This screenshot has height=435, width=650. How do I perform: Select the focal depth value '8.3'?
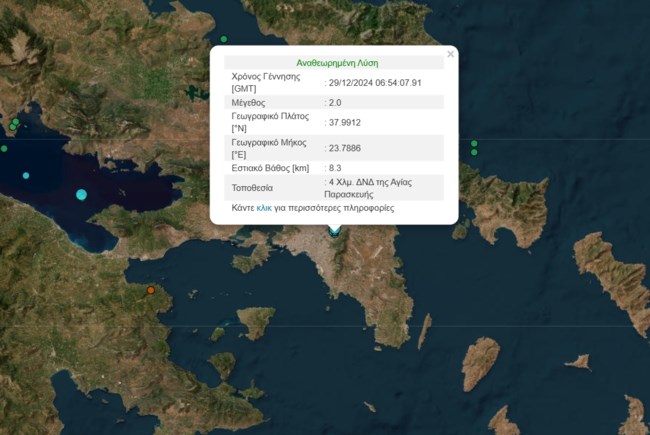pos(335,168)
